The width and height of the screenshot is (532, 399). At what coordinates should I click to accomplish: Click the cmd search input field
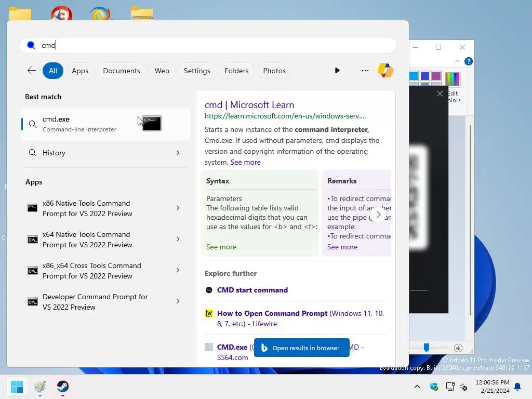[x=208, y=45]
